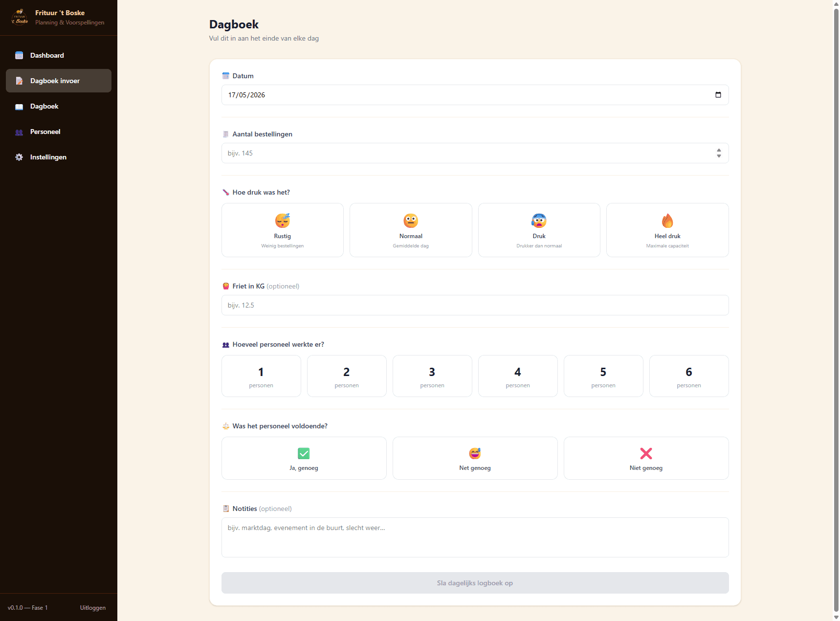840x621 pixels.
Task: Click the Uitloggen link
Action: (93, 608)
